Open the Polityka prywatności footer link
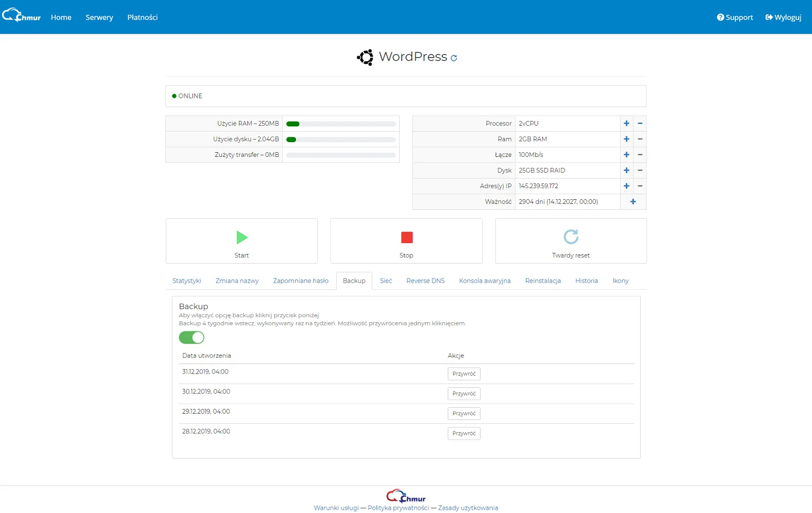 399,508
